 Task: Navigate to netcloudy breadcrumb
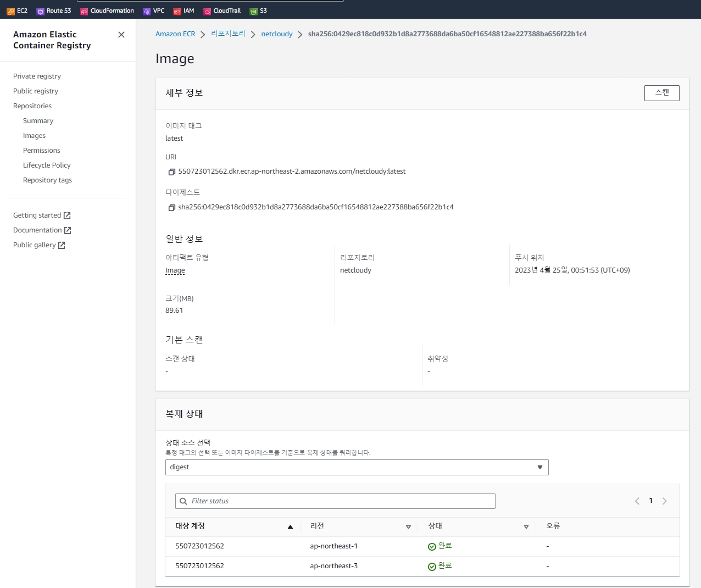point(277,34)
